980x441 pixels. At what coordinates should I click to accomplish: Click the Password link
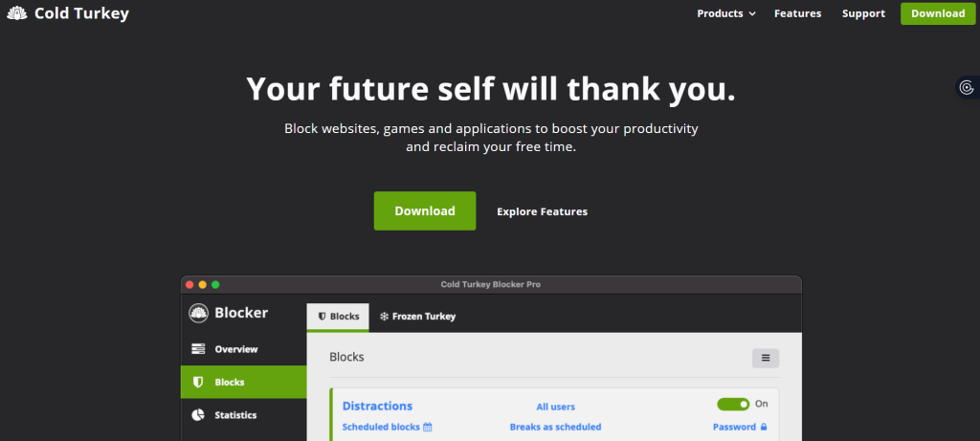[x=734, y=428]
